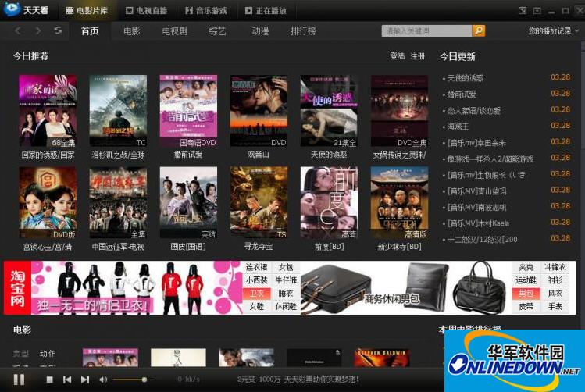Click the orange search magnifier button
Image resolution: width=585 pixels, height=392 pixels.
click(479, 30)
